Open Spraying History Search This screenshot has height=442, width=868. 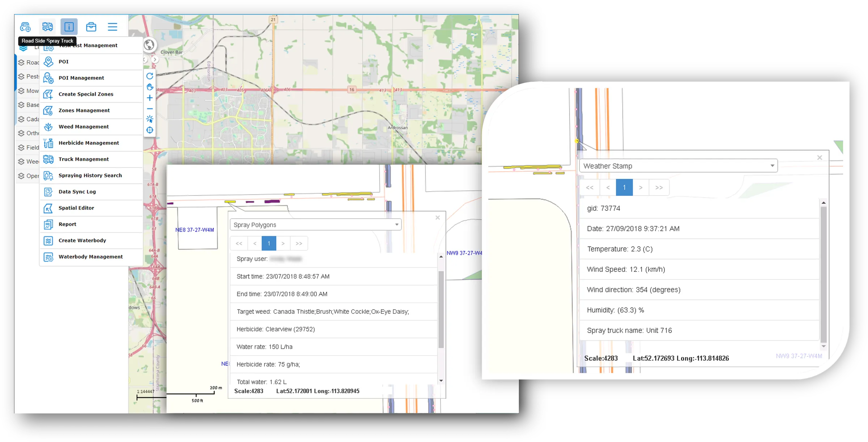click(91, 176)
